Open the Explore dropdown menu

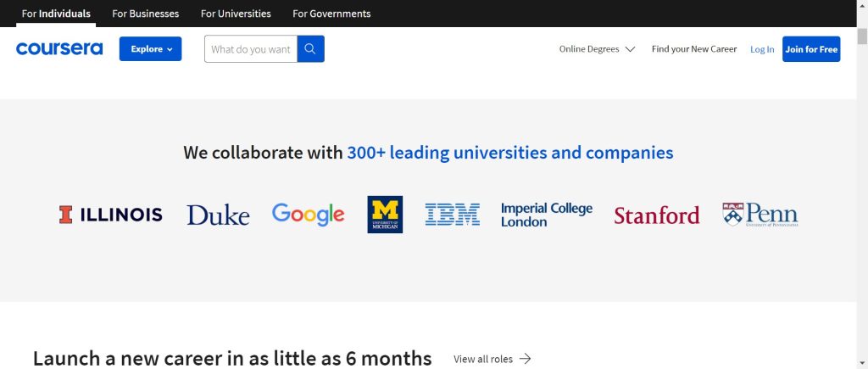[150, 49]
